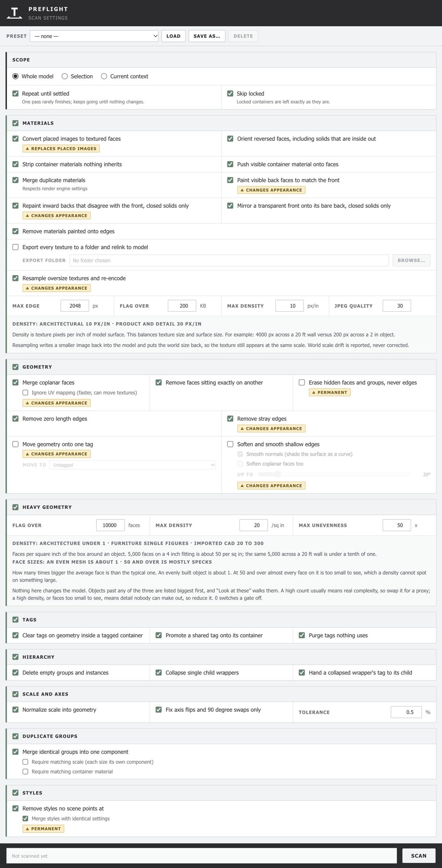Enable Soften and smooth shallow edges
This screenshot has height=868, width=442.
point(230,444)
